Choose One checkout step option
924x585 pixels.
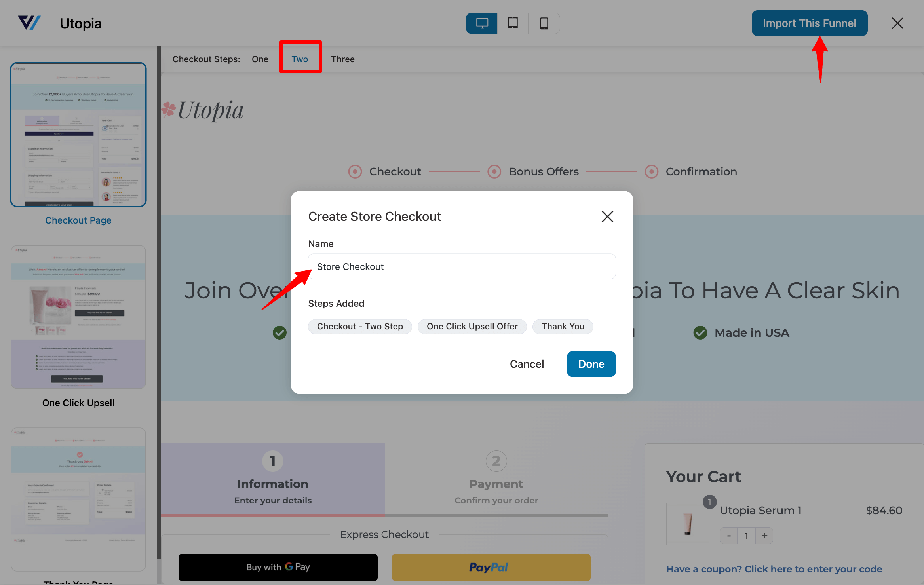260,59
